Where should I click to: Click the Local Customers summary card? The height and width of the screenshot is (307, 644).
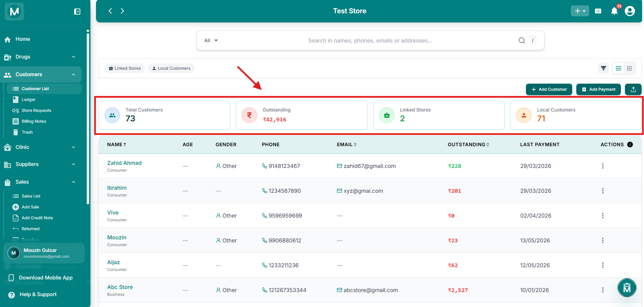click(576, 115)
